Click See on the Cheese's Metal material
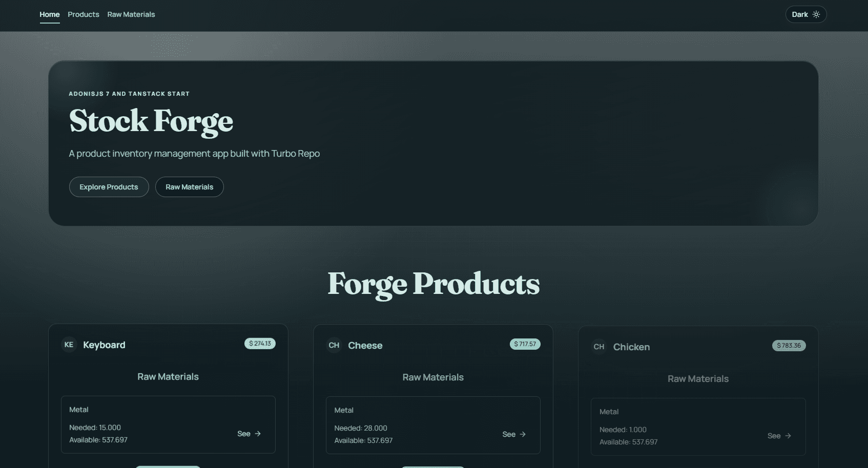This screenshot has height=468, width=868. click(x=509, y=434)
